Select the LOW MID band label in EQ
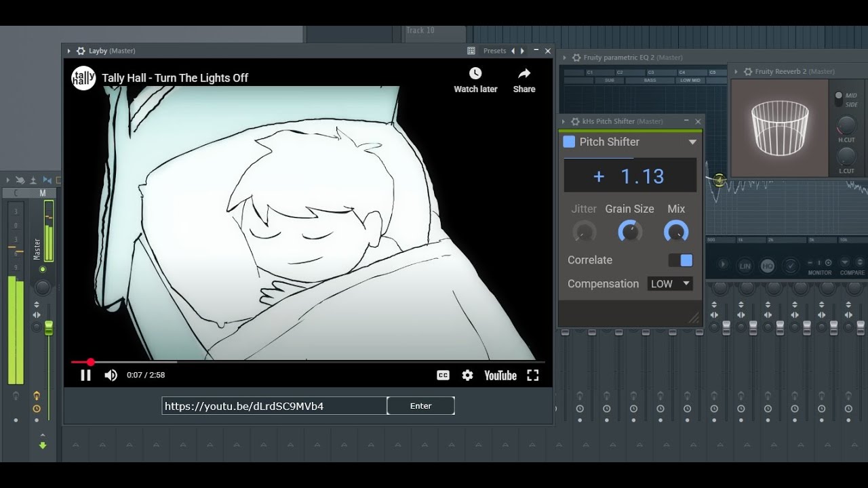868x488 pixels. coord(690,81)
